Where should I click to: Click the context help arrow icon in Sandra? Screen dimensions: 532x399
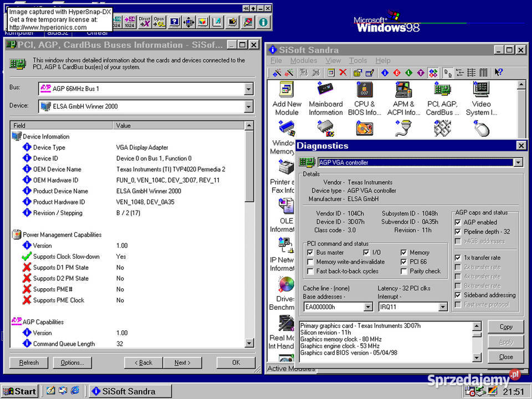(x=498, y=72)
